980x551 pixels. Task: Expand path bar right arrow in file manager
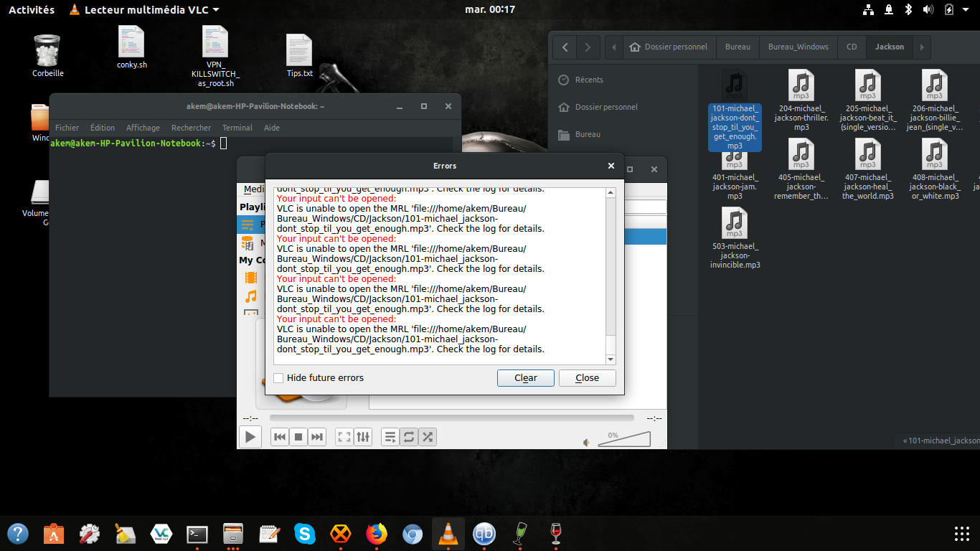coord(922,47)
